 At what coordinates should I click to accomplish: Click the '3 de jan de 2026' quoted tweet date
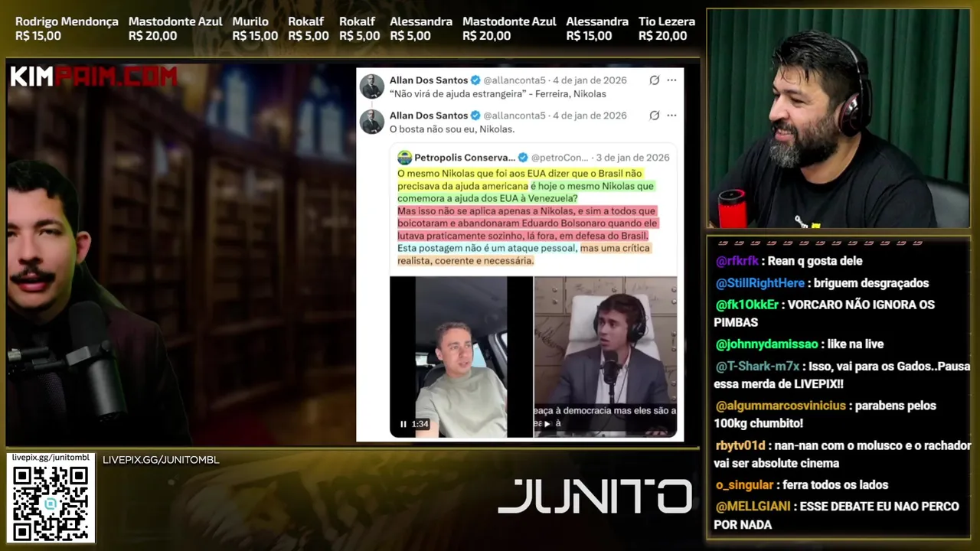click(632, 158)
